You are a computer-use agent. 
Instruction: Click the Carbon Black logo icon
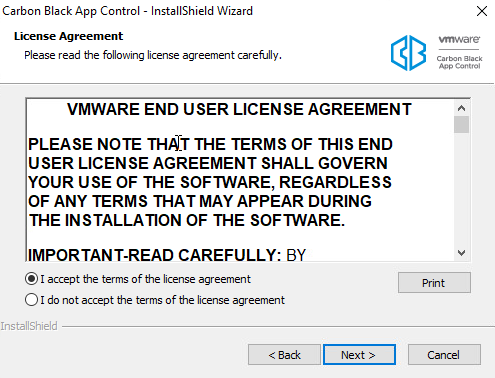(408, 53)
